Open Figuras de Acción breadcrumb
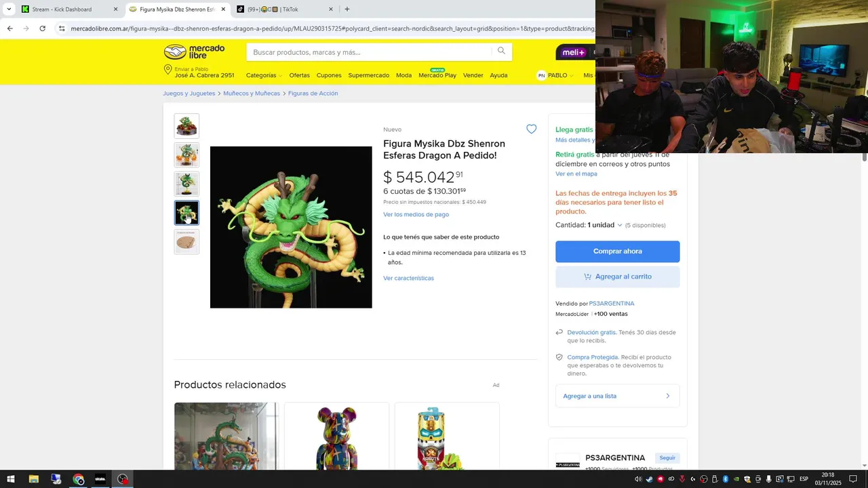Image resolution: width=868 pixels, height=488 pixels. point(313,94)
